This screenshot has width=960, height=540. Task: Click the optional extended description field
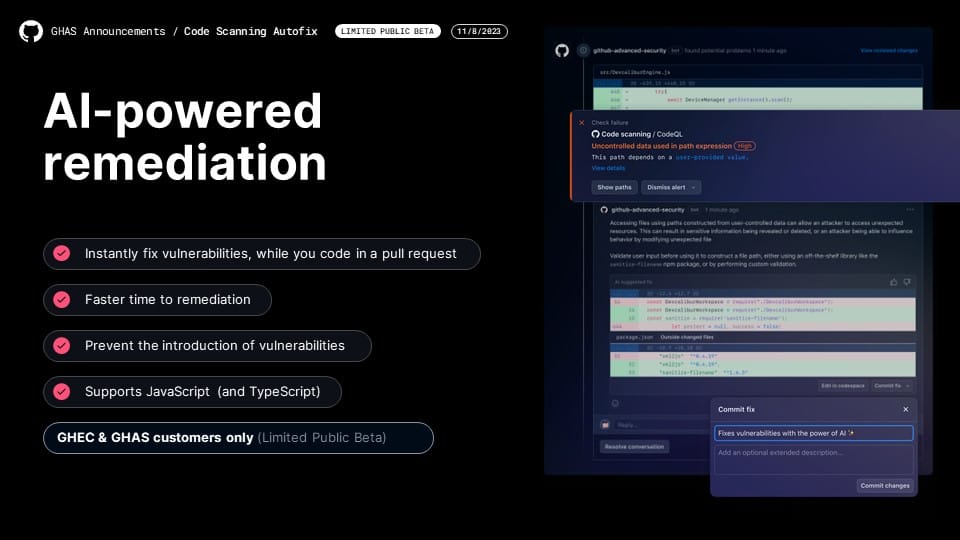813,459
